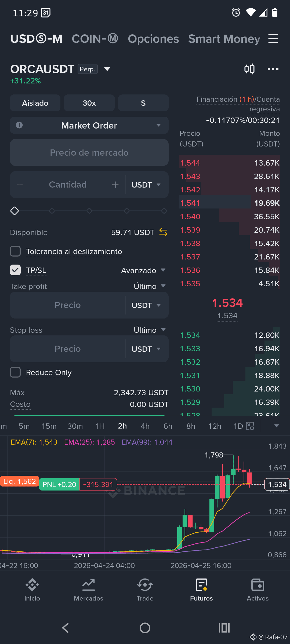
Task: Expand the ORCAUSDT pair selector arrow
Action: [x=107, y=69]
